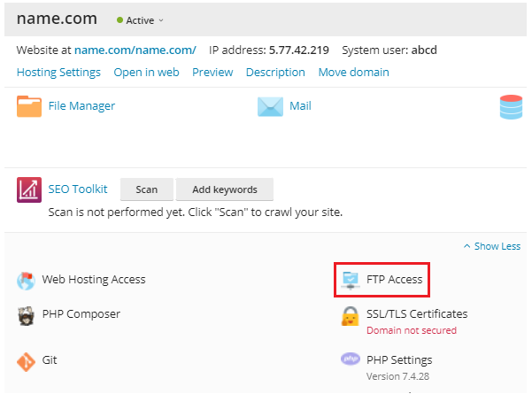The height and width of the screenshot is (394, 532).
Task: Open Hosting Settings link
Action: pyautogui.click(x=58, y=73)
